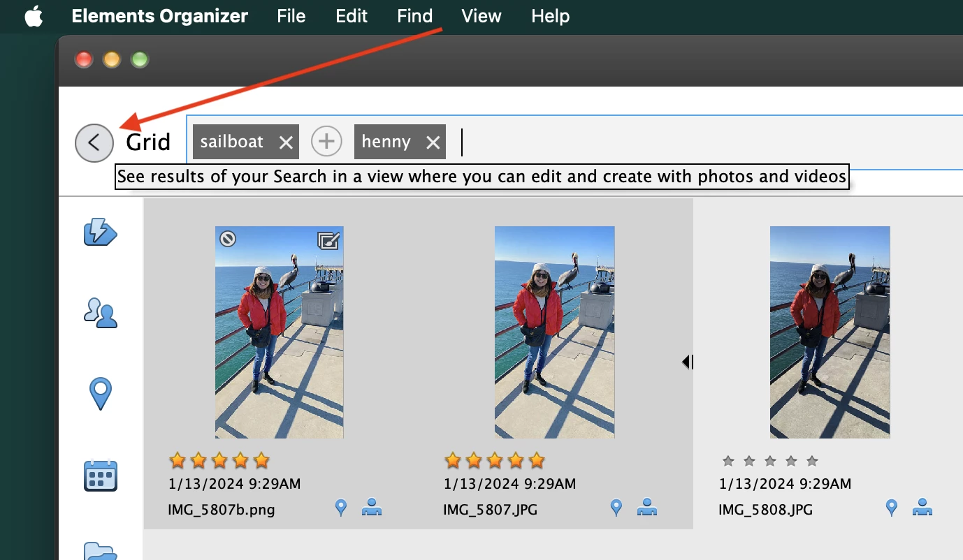This screenshot has width=963, height=560.
Task: Click the date under IMG_5808.JPG
Action: tap(785, 483)
